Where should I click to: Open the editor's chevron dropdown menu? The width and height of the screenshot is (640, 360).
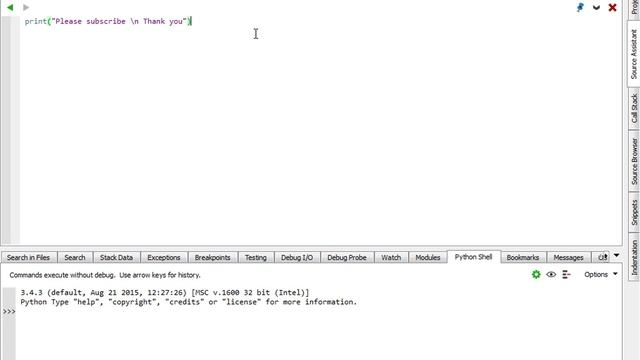click(596, 7)
